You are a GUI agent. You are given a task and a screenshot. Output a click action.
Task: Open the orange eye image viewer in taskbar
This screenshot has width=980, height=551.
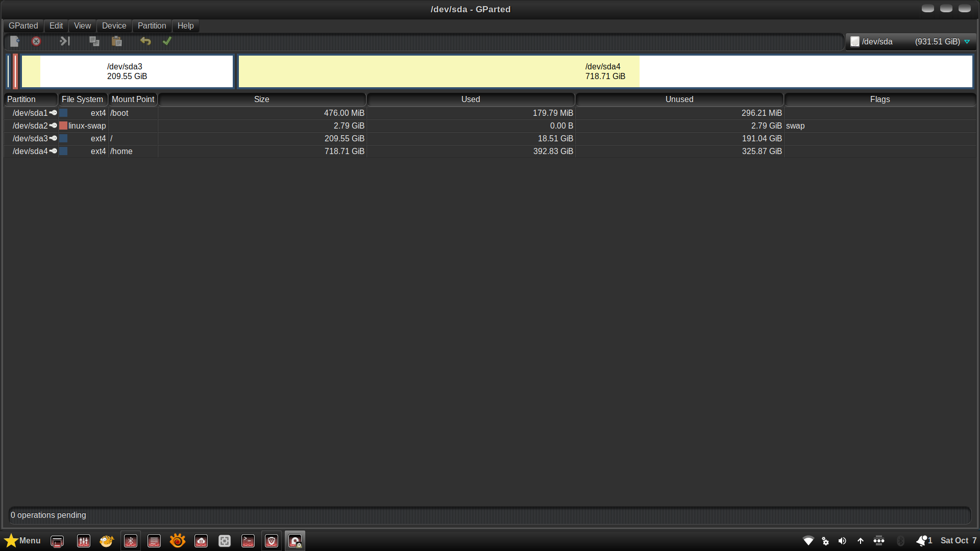(x=178, y=541)
